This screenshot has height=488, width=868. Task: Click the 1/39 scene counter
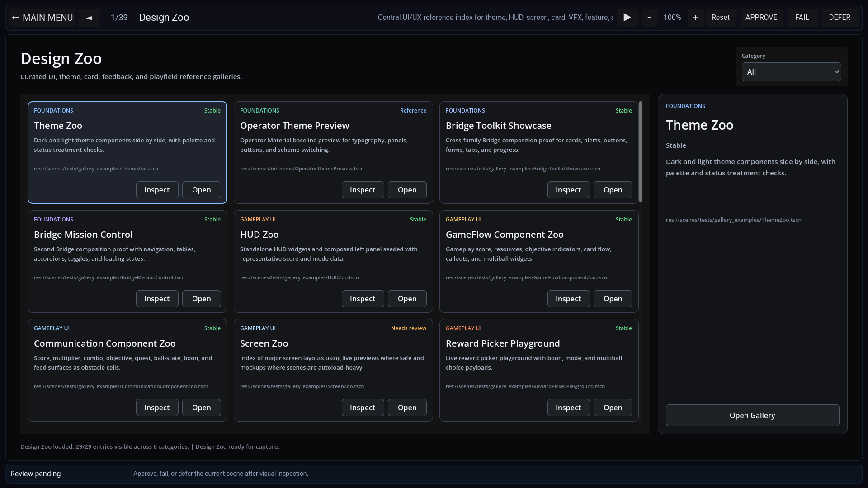[119, 18]
